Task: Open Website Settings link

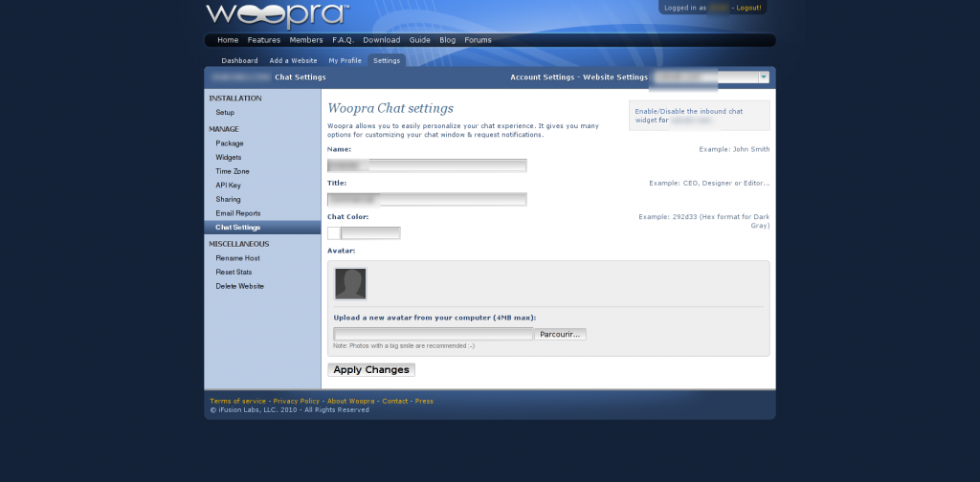Action: pos(615,77)
